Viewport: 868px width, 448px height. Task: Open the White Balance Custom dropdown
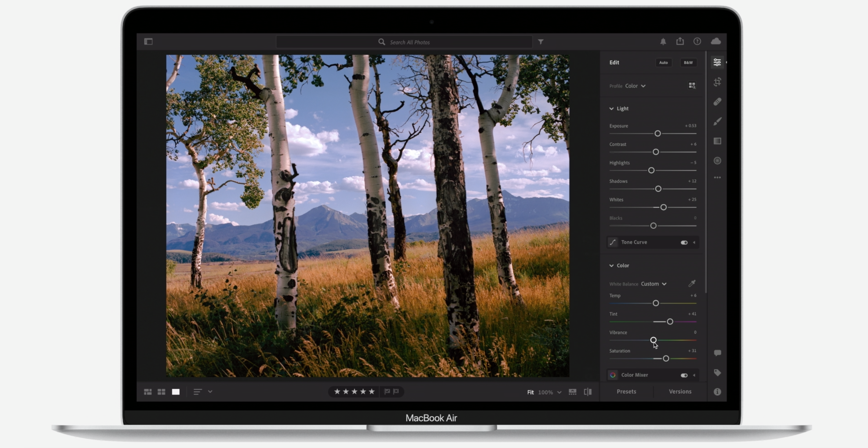pyautogui.click(x=653, y=284)
